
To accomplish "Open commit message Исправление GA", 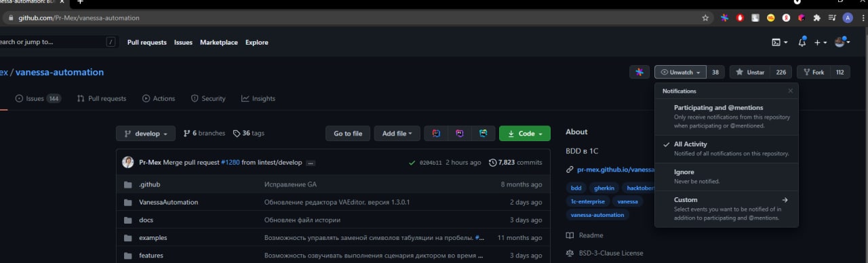I will coord(290,184).
